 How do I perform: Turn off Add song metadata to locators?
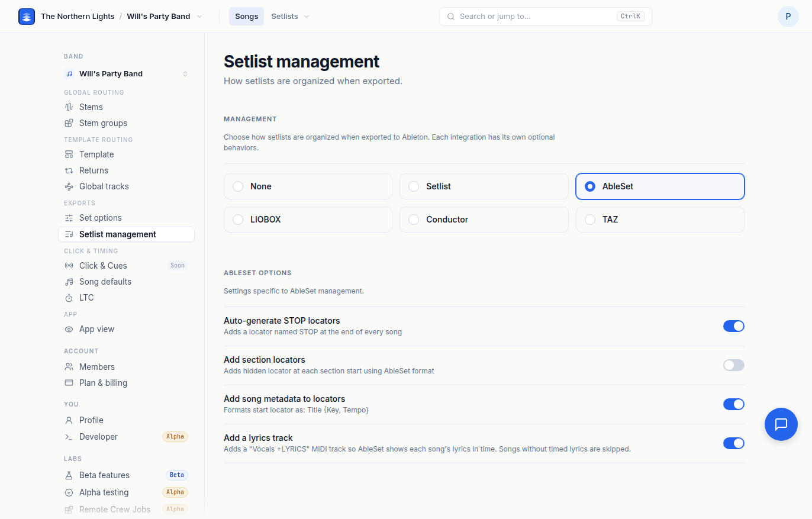pos(734,404)
